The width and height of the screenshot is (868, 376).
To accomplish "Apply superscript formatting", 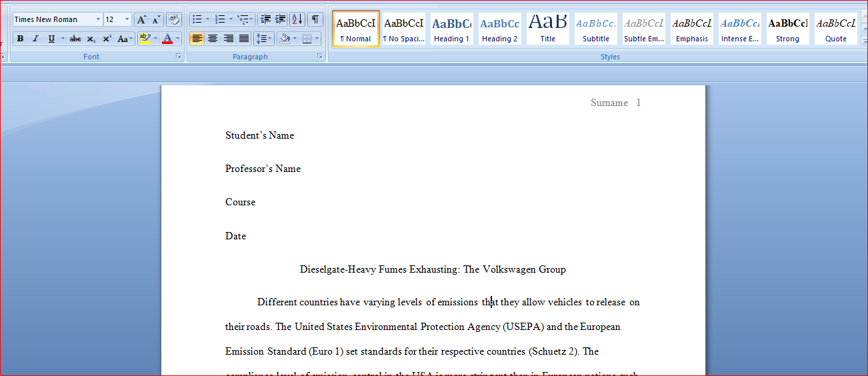I will coord(107,39).
